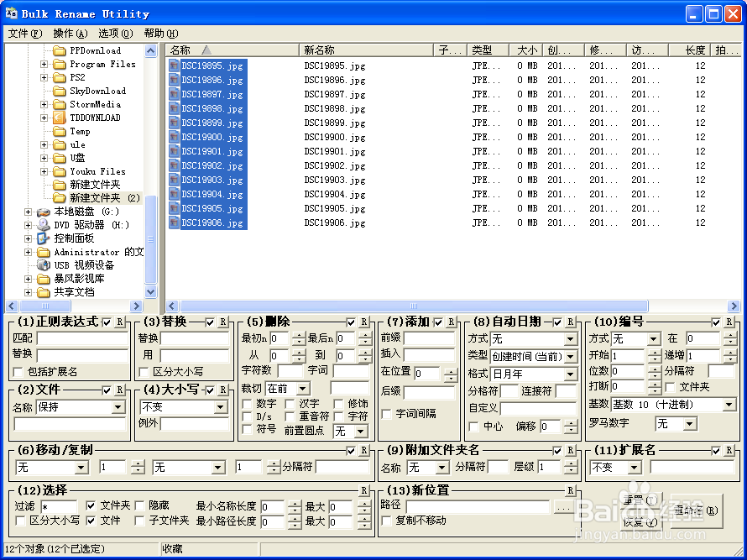Screen dimensions: 747x560
Task: Click the R reset button of 替换 panel
Action: click(x=222, y=322)
